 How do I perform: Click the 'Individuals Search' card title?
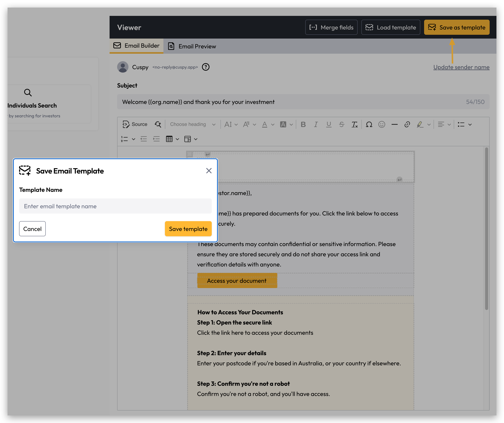(32, 105)
